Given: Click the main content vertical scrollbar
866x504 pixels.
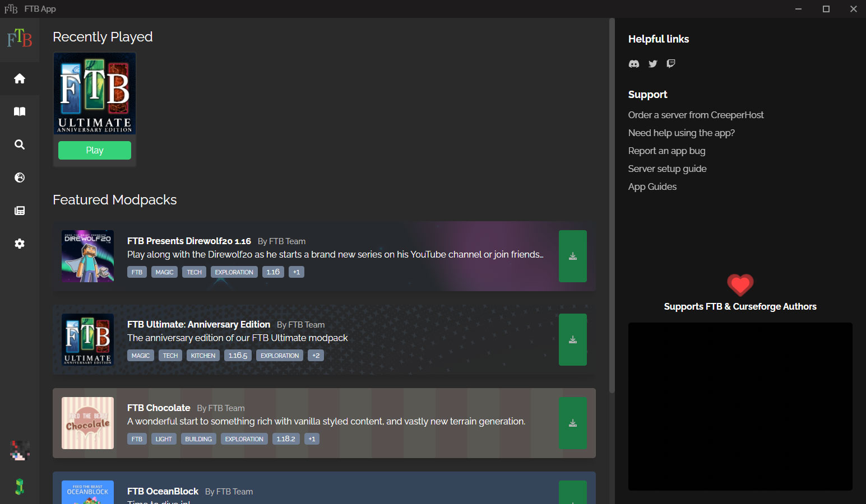Looking at the screenshot, I should 612,206.
